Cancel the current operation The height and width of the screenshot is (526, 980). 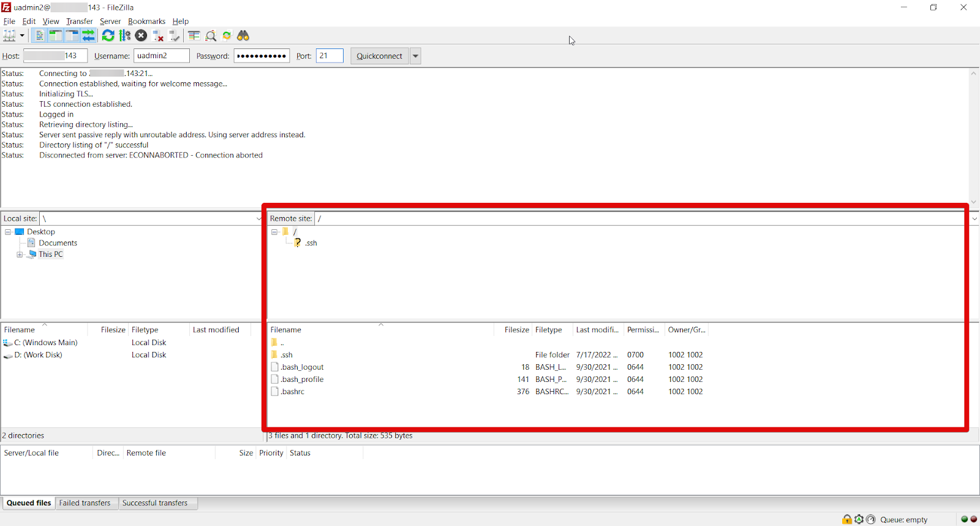tap(141, 36)
